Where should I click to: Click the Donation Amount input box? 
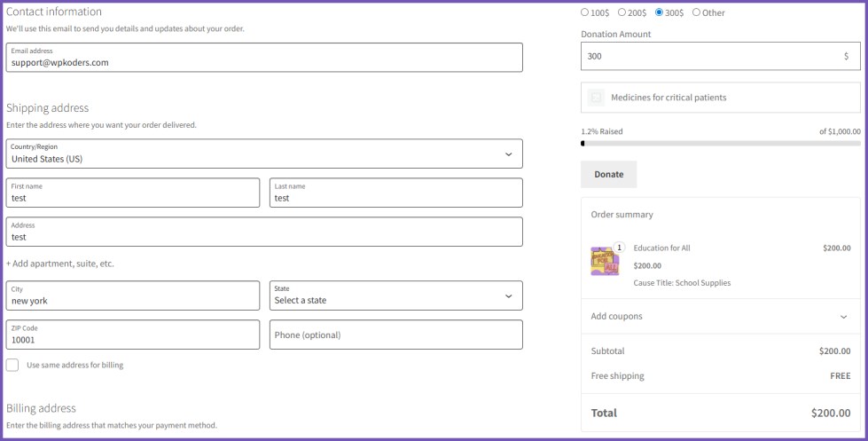click(x=709, y=56)
